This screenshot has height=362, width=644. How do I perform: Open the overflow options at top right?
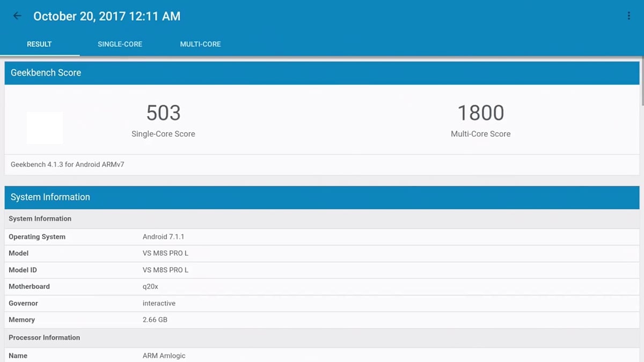pyautogui.click(x=628, y=16)
